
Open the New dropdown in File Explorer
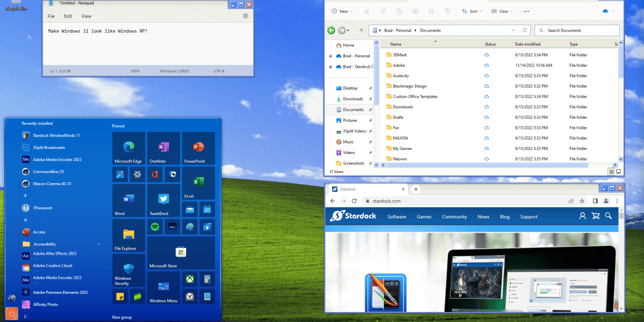pyautogui.click(x=342, y=11)
